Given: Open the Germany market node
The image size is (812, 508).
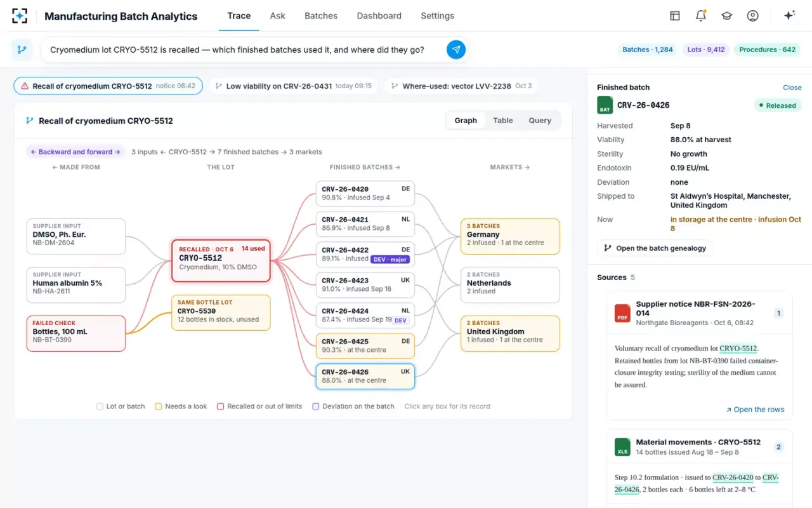Looking at the screenshot, I should [510, 236].
